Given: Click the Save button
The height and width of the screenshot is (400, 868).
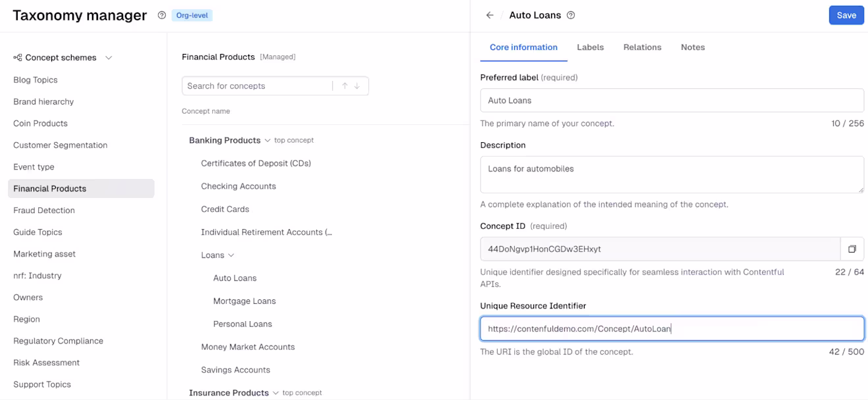Looking at the screenshot, I should pos(846,15).
